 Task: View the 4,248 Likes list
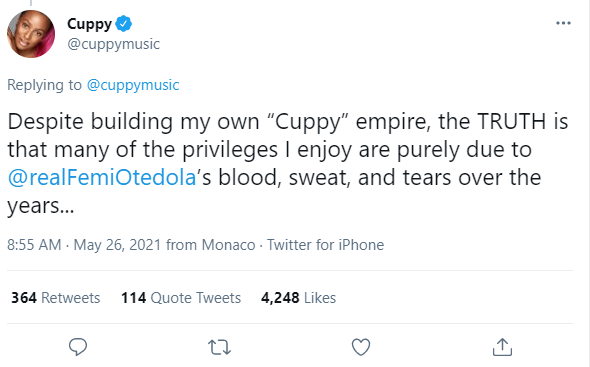pos(298,298)
